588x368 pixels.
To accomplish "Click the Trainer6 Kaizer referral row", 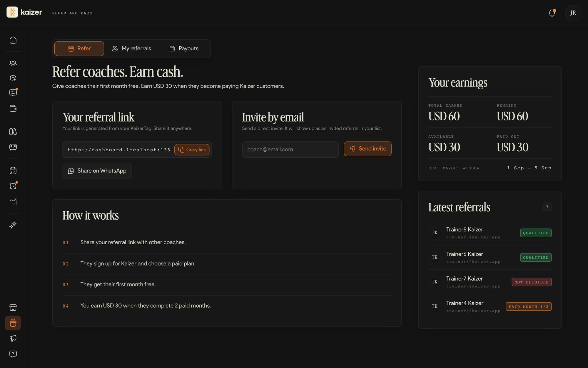I will click(490, 257).
